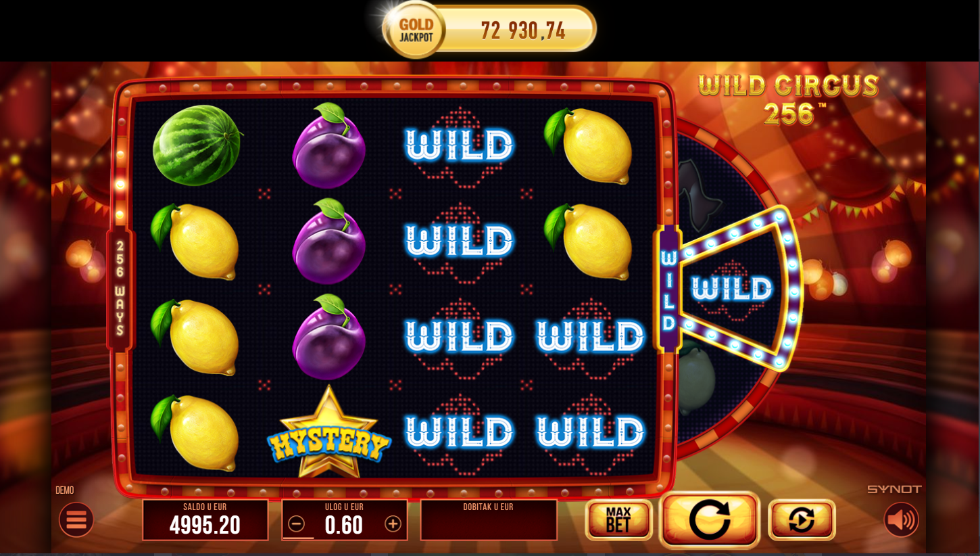The width and height of the screenshot is (980, 556).
Task: Decrease bet with the minus icon
Action: (296, 524)
